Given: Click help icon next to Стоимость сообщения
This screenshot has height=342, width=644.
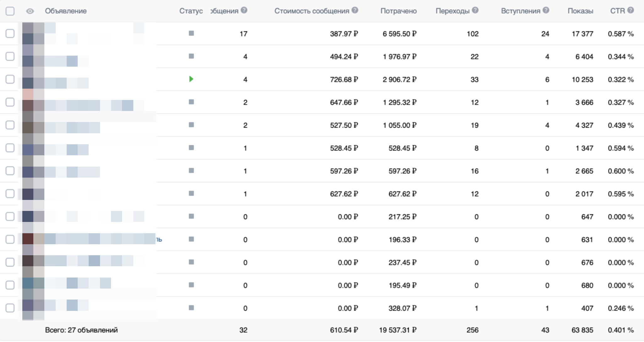Looking at the screenshot, I should click(355, 10).
